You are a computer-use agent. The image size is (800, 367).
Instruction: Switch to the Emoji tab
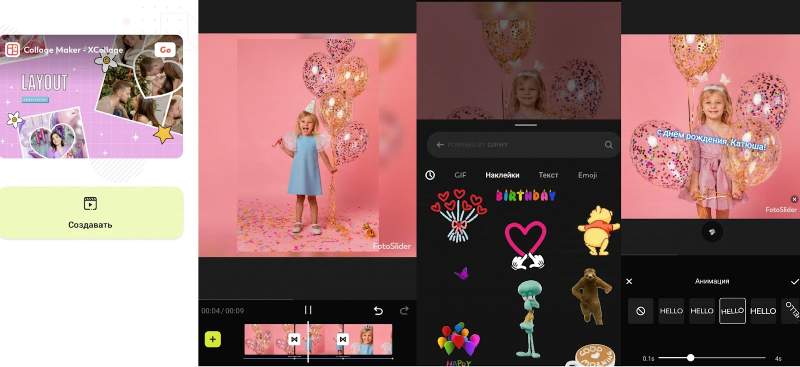(587, 175)
